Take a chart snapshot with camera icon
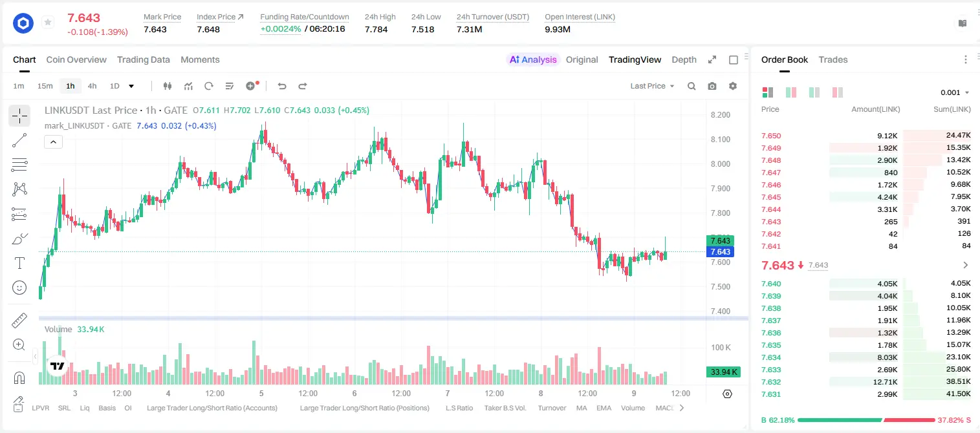 point(712,86)
